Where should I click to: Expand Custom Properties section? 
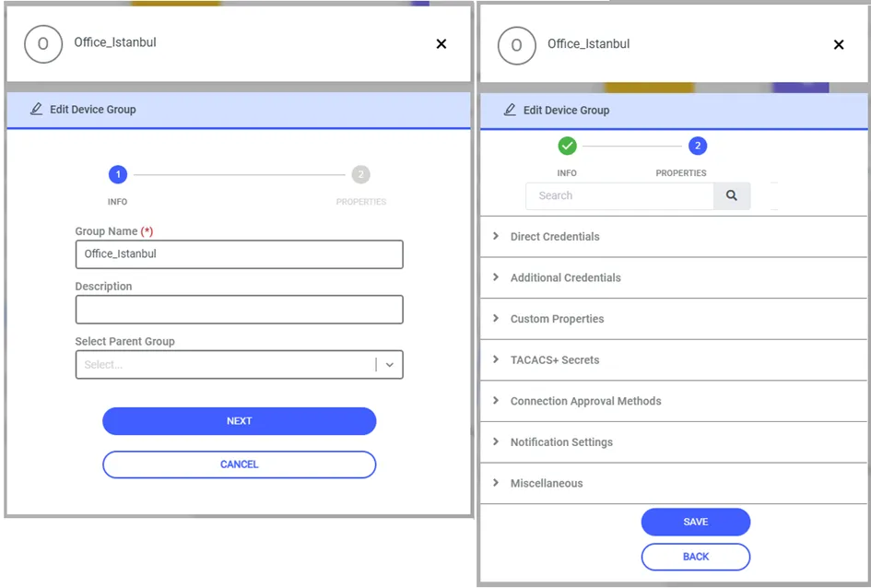point(673,319)
